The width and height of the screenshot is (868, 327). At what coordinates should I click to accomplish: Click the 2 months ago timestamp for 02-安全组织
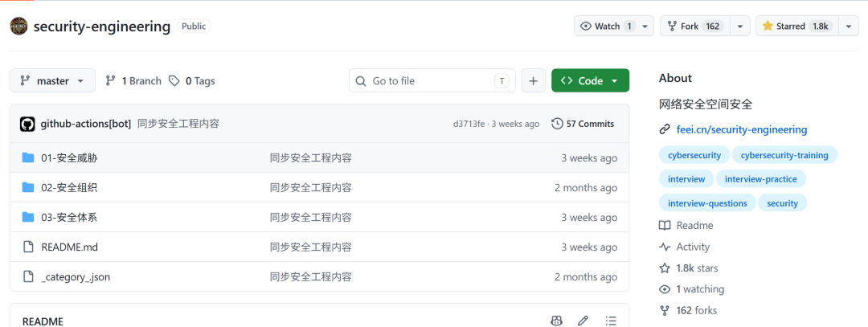(586, 187)
